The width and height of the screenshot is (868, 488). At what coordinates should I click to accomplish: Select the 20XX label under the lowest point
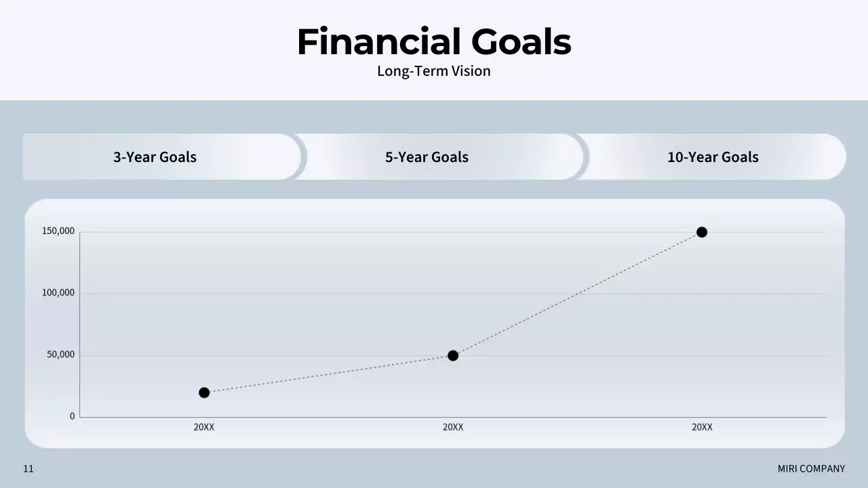(x=204, y=427)
